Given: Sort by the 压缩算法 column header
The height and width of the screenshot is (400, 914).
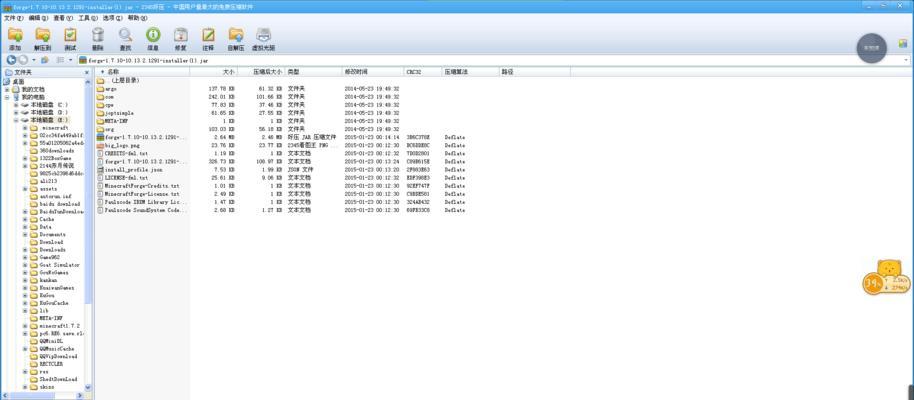Looking at the screenshot, I should 471,72.
